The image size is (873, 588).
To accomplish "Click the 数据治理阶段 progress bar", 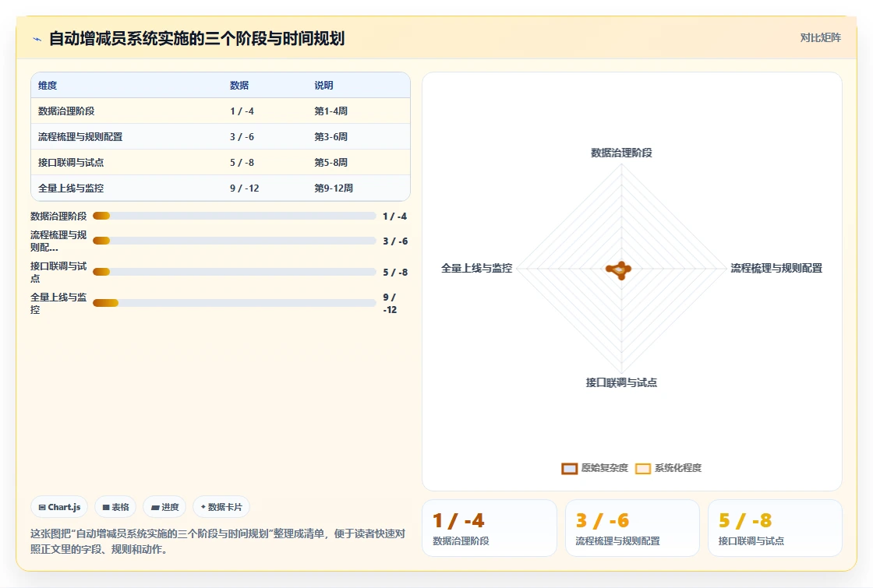I will (235, 216).
